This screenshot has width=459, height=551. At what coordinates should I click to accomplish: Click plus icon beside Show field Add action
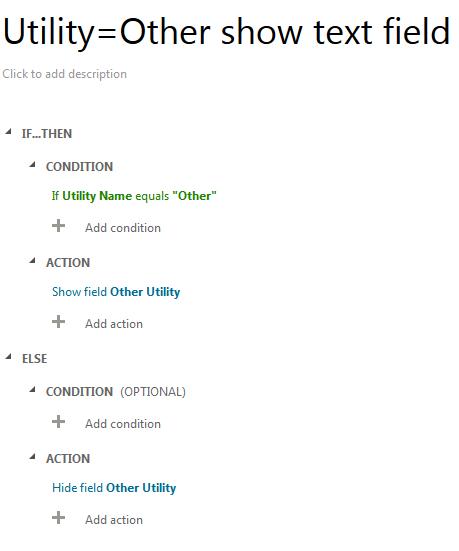point(58,322)
